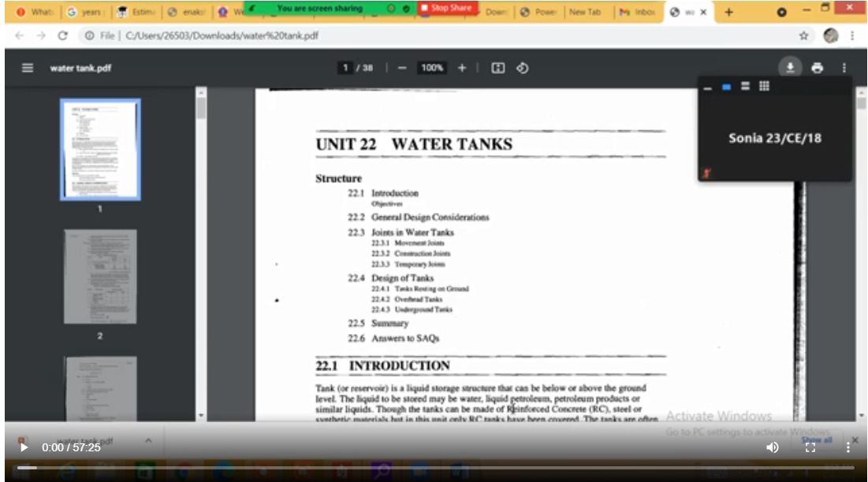Open the browser profile avatar
868x482 pixels.
click(830, 35)
